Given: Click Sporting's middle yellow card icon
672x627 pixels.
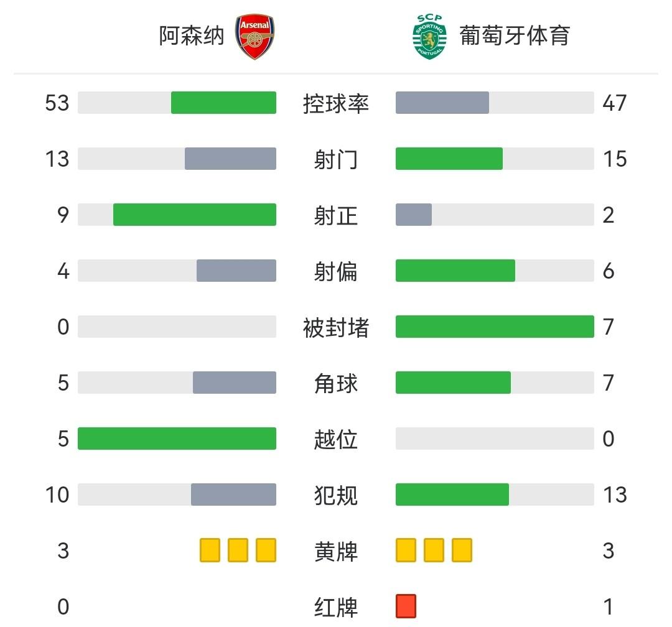Looking at the screenshot, I should (x=434, y=550).
